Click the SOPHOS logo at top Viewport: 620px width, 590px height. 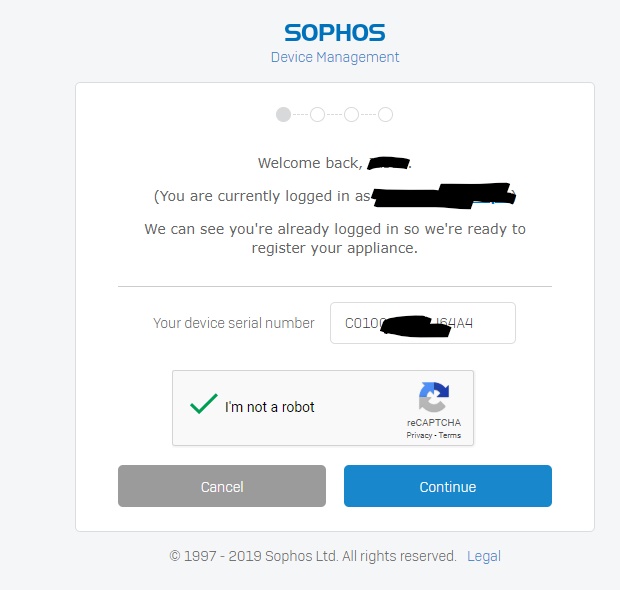pos(334,32)
